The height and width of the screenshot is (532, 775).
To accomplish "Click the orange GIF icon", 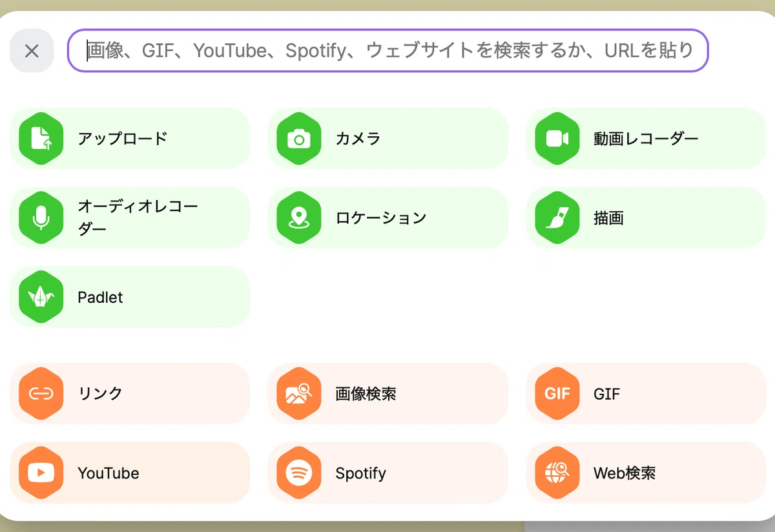I will [x=557, y=393].
